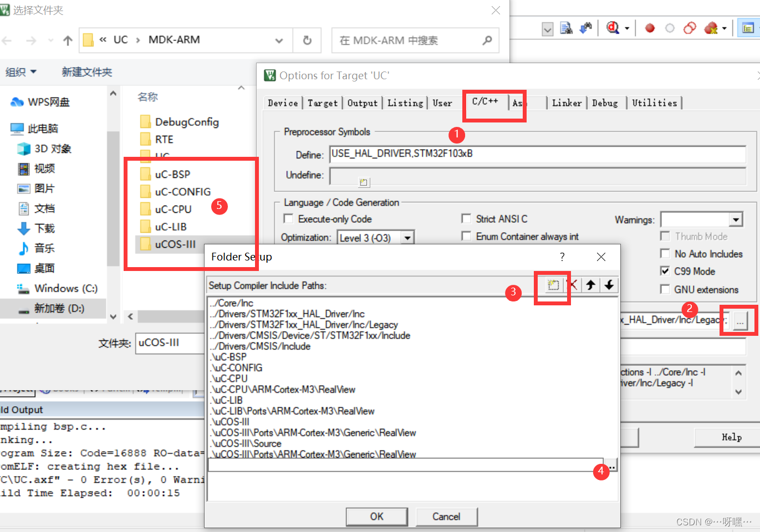Viewport: 760px width, 532px height.
Task: Switch to Device tab
Action: point(283,103)
